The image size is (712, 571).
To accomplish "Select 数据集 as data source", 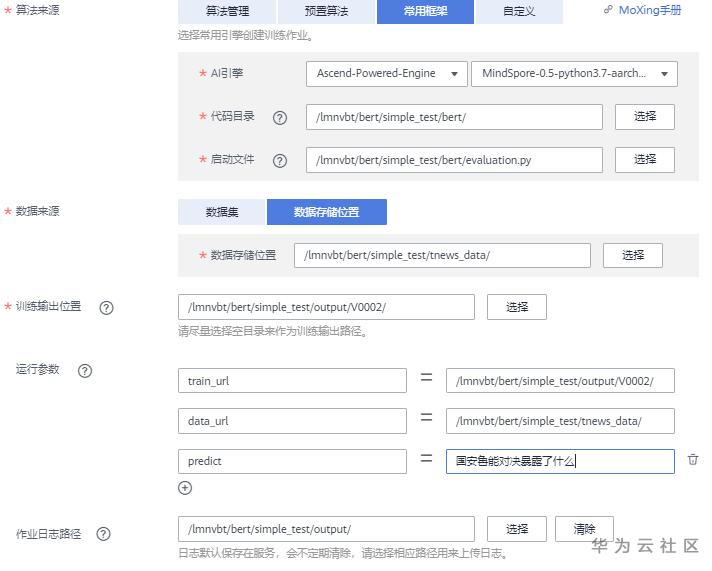I will tap(222, 212).
